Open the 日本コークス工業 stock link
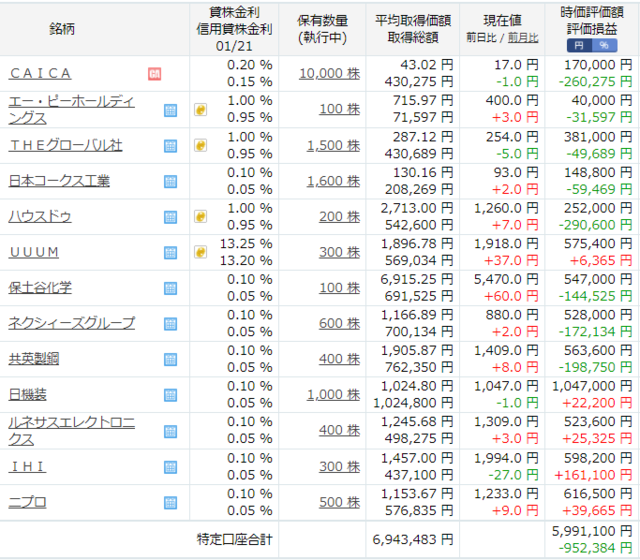The width and height of the screenshot is (640, 560). coord(59,181)
